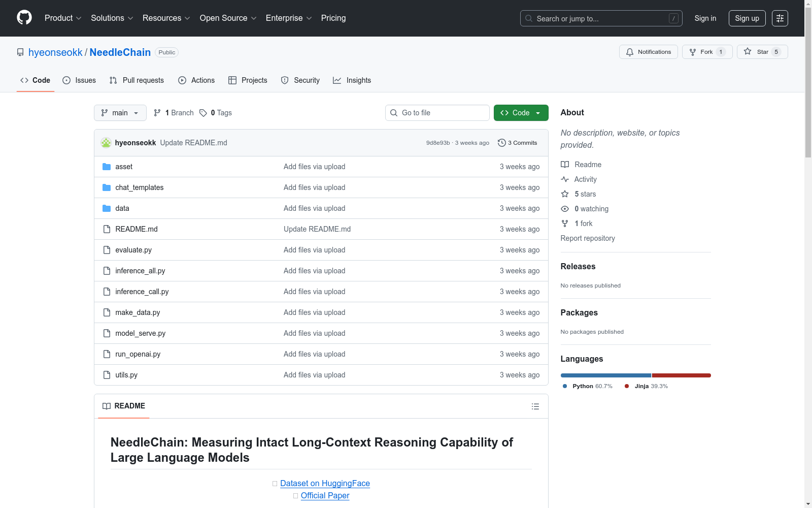812x508 pixels.
Task: Open the Official Paper link
Action: point(325,496)
